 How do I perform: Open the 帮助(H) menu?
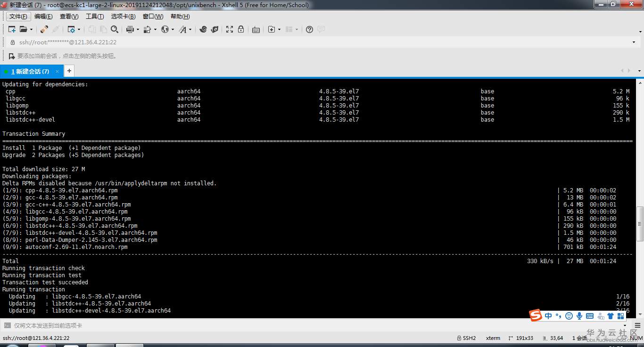(180, 17)
